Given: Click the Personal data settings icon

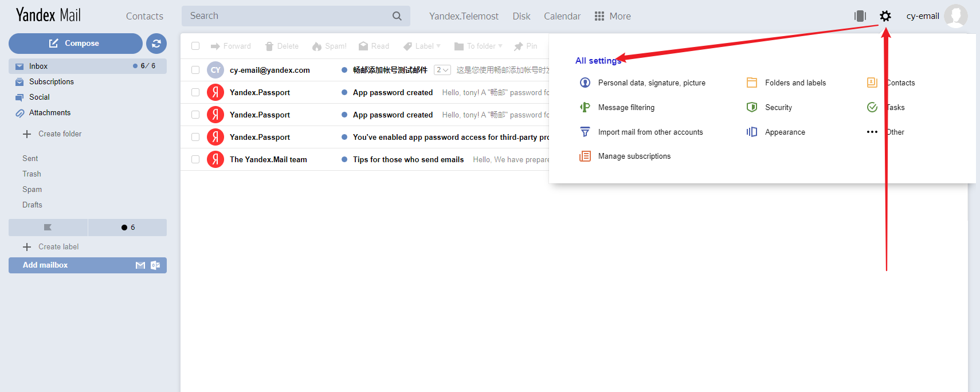Looking at the screenshot, I should (x=585, y=83).
